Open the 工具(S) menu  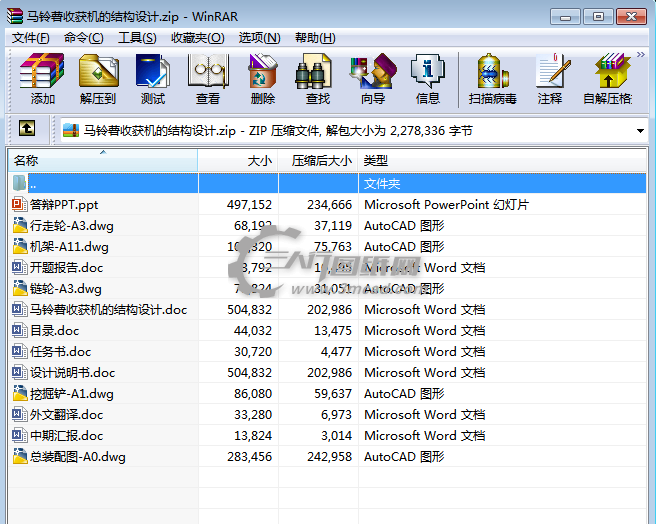tap(137, 38)
